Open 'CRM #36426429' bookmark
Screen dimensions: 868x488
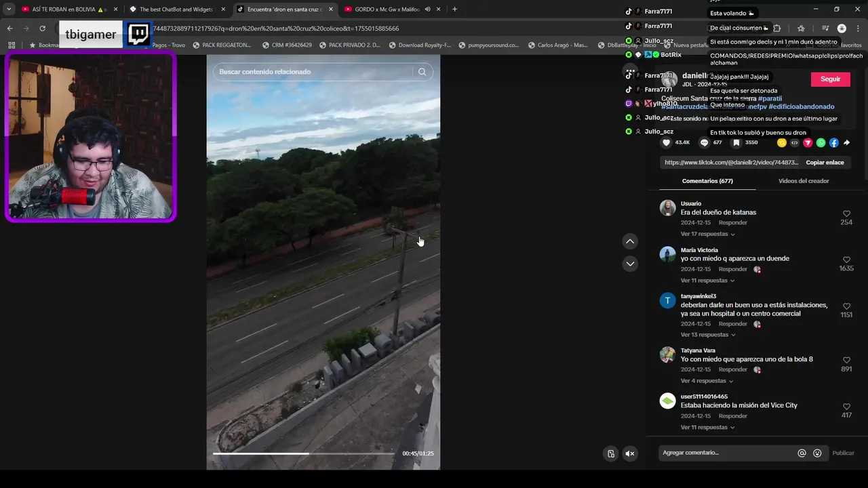pos(286,45)
